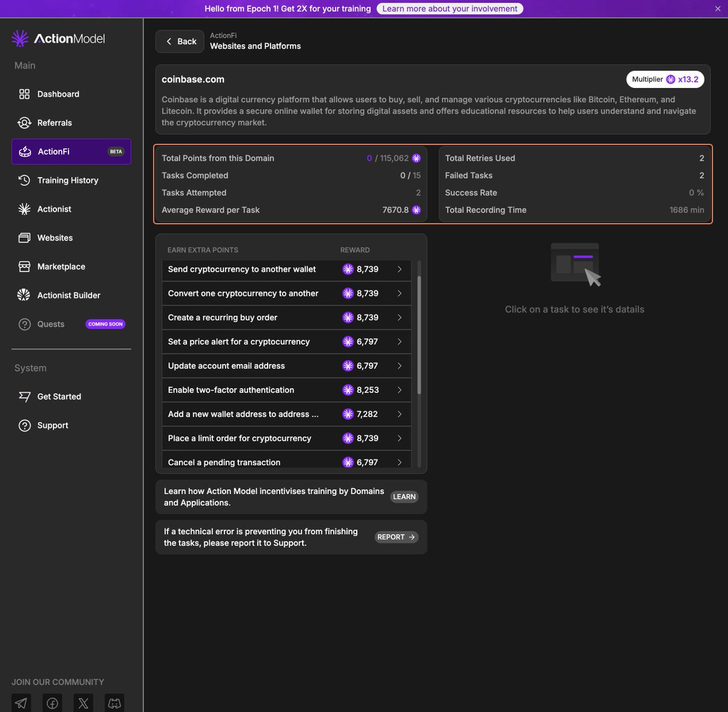Expand Cancel a pending transaction chevron

399,462
